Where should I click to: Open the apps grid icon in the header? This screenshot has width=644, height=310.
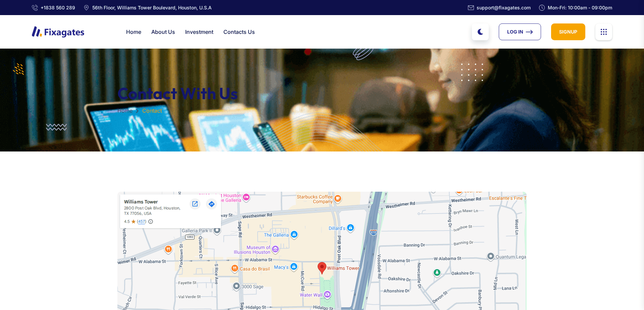tap(603, 32)
